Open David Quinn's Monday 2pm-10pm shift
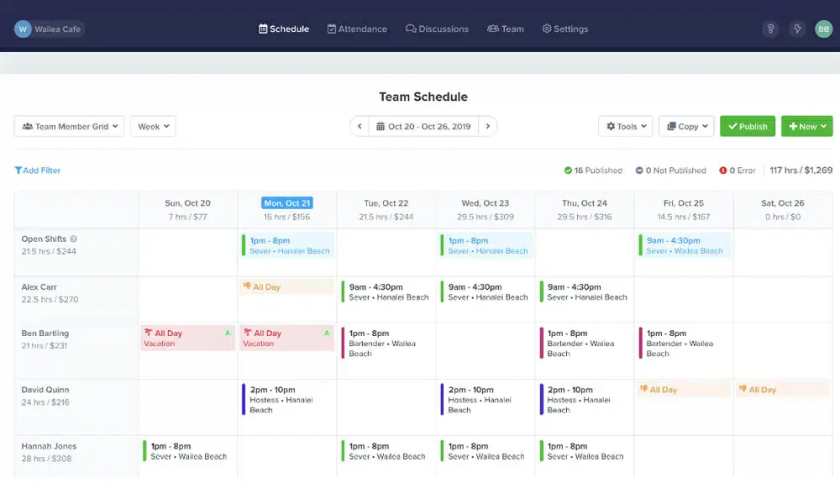The width and height of the screenshot is (840, 504). point(286,400)
